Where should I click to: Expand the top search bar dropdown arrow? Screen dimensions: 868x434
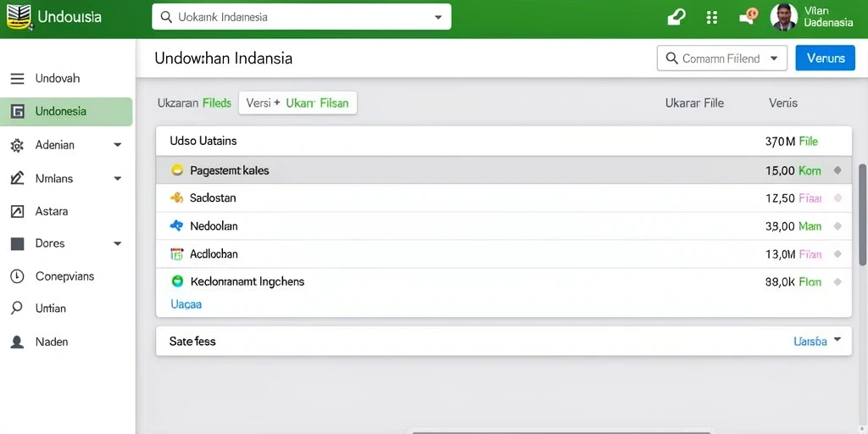pos(438,17)
